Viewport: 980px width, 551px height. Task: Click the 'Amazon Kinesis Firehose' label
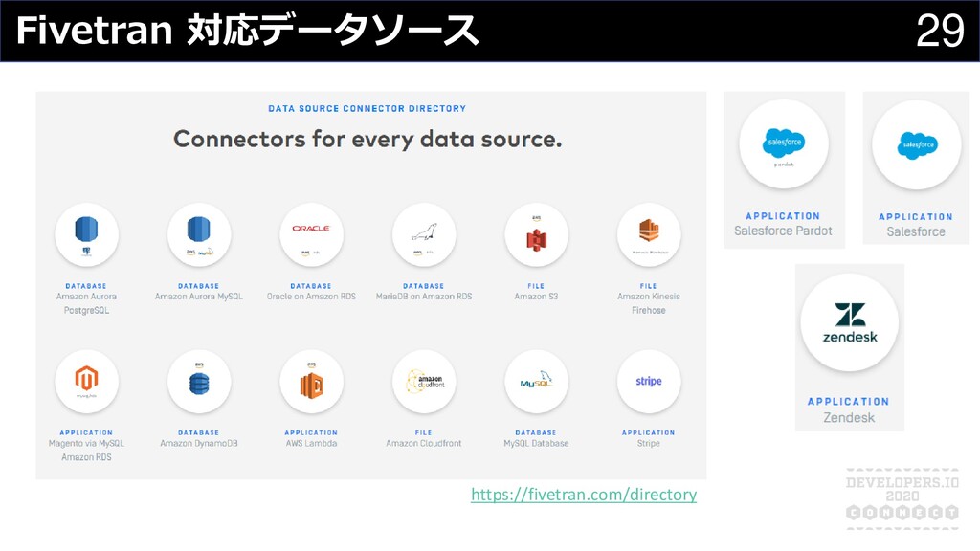point(649,303)
